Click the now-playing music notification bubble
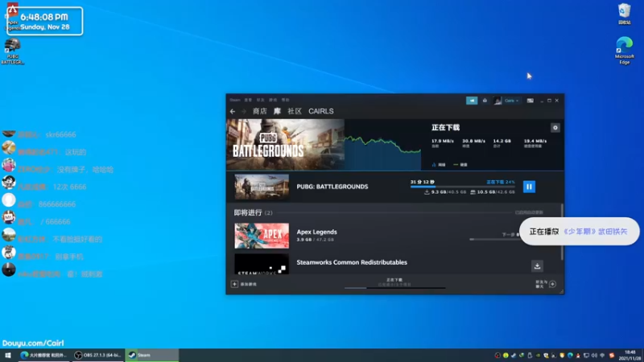 point(579,232)
